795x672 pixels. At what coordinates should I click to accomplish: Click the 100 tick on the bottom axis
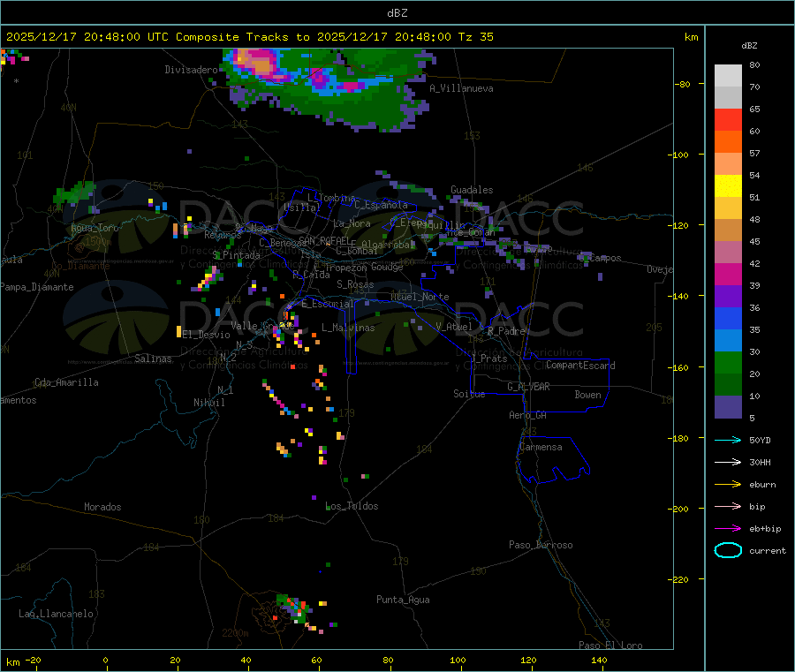[458, 660]
